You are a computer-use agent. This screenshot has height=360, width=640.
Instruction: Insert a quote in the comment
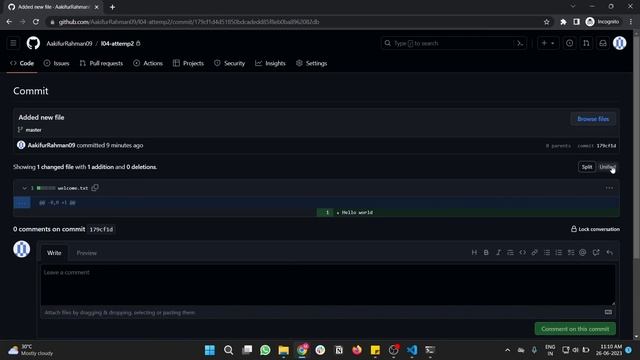pyautogui.click(x=510, y=253)
